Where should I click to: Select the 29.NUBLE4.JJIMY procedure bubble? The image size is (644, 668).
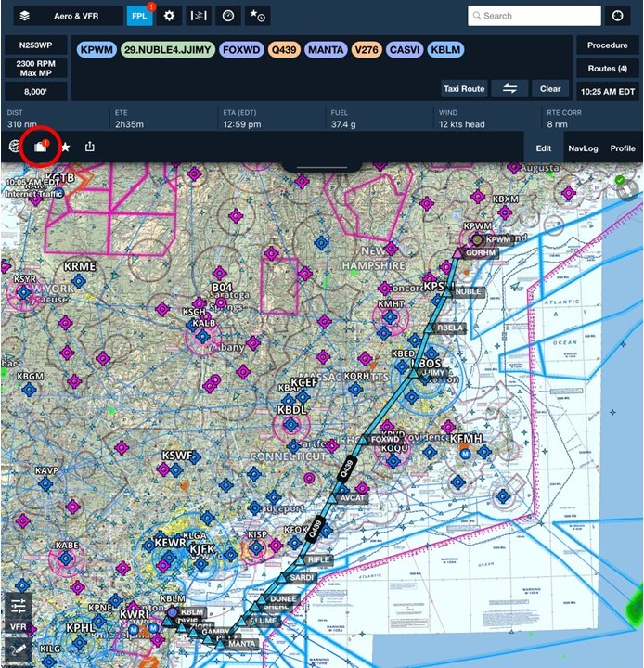coord(168,50)
